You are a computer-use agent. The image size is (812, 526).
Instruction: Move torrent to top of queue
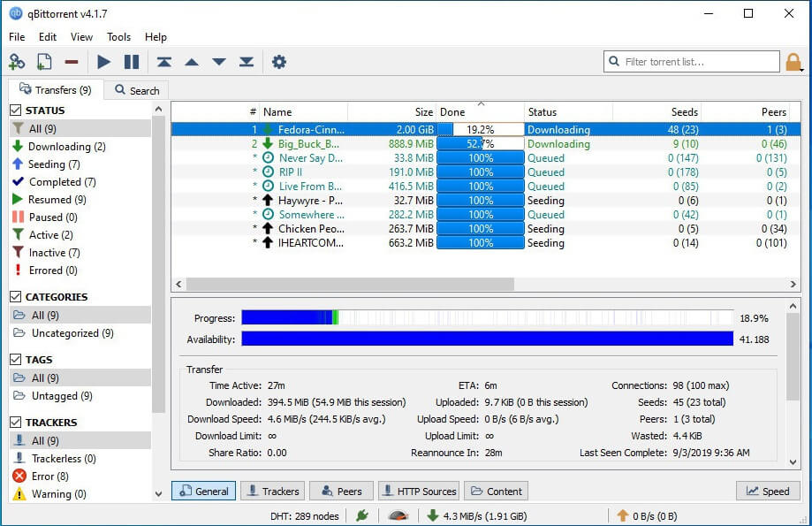[164, 62]
